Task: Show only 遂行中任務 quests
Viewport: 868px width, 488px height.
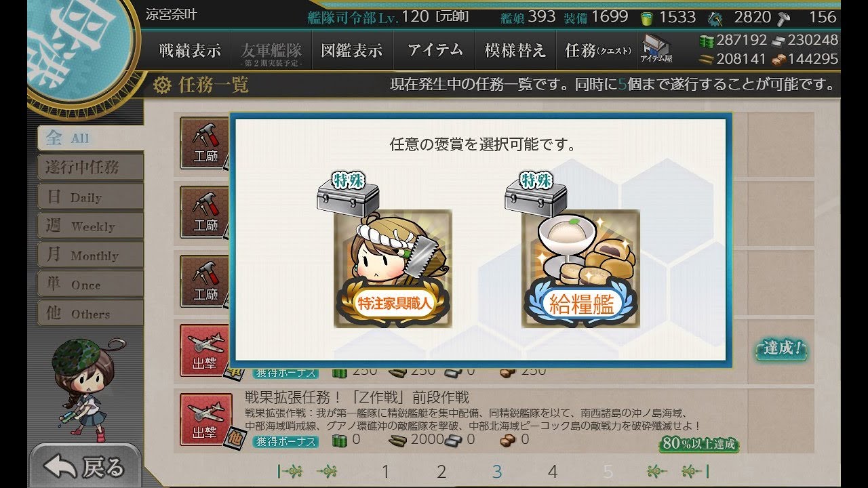Action: [x=90, y=167]
